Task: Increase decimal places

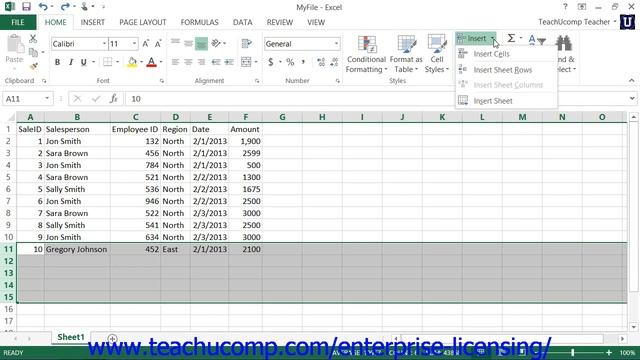Action: 321,62
